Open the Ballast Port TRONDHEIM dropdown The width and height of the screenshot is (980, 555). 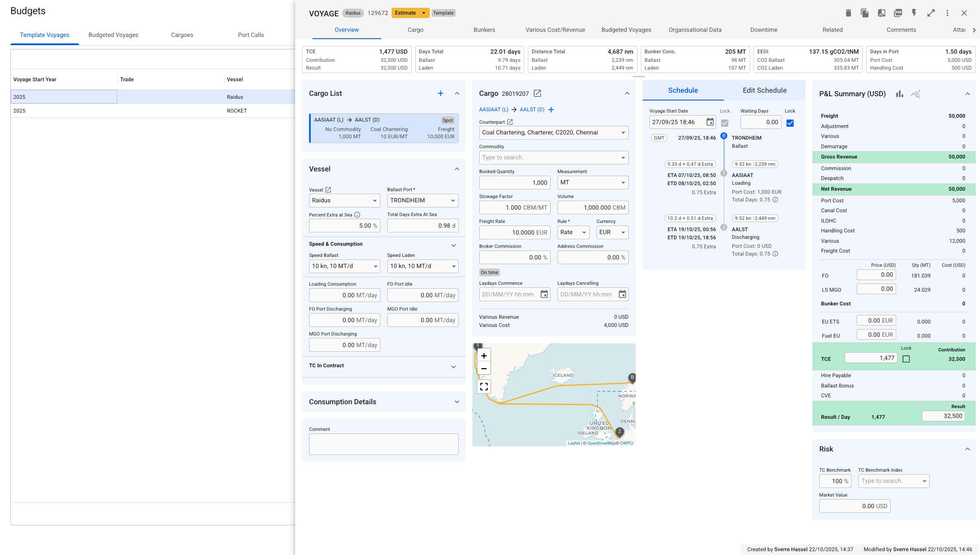point(453,201)
